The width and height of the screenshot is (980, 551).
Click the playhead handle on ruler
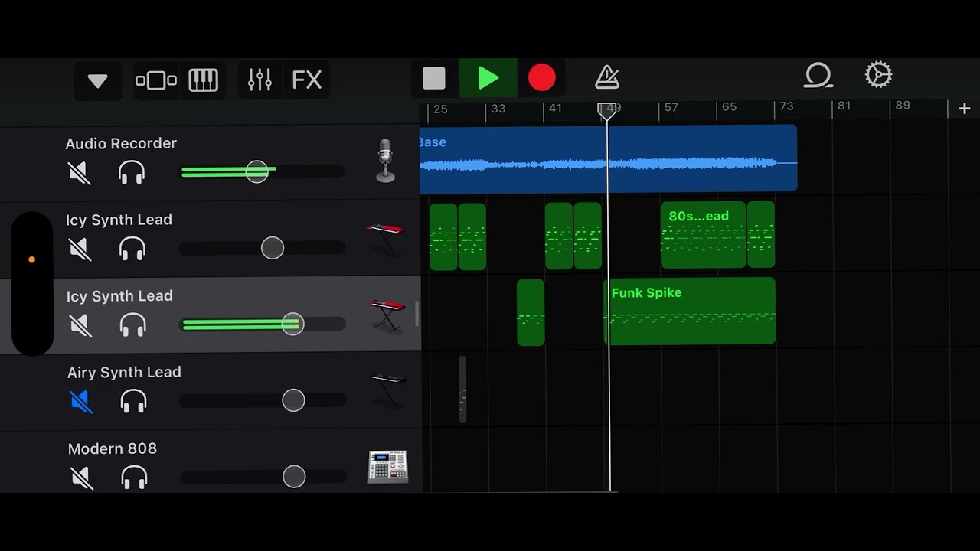(x=608, y=111)
